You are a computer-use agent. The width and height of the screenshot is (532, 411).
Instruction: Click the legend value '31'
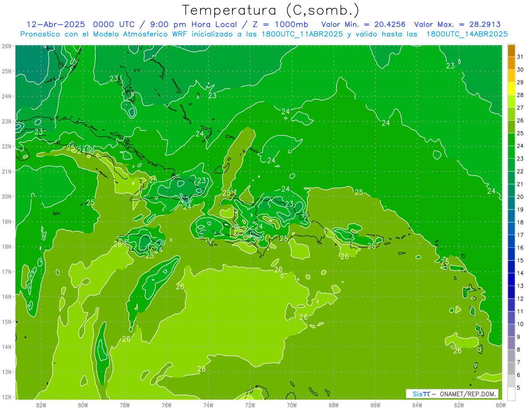coord(520,57)
